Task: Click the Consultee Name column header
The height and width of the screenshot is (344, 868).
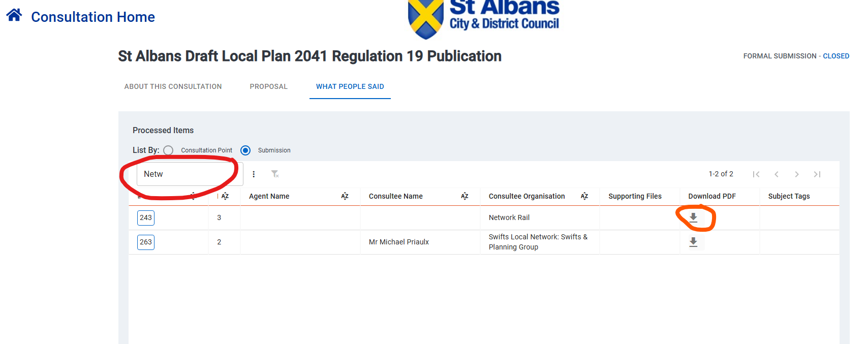Action: 395,196
